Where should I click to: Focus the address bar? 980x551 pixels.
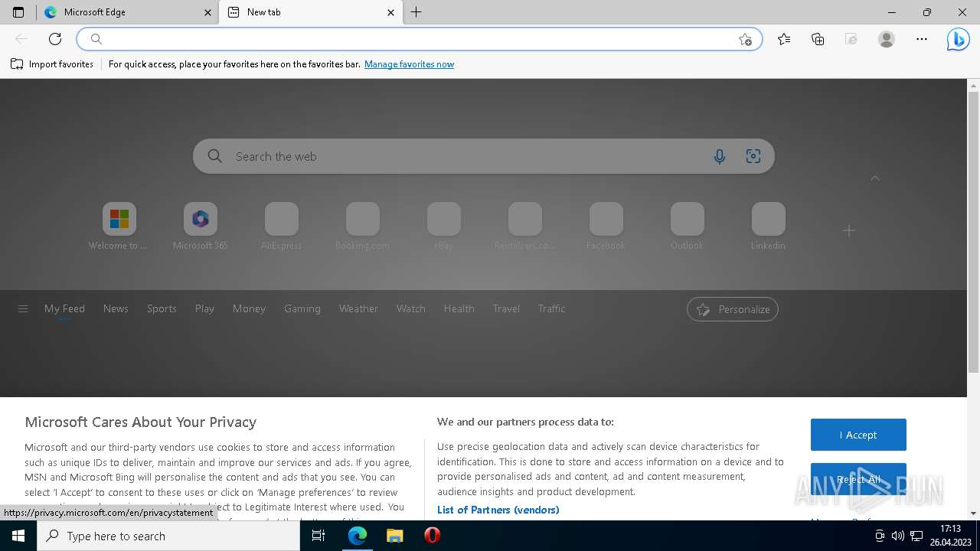[420, 39]
